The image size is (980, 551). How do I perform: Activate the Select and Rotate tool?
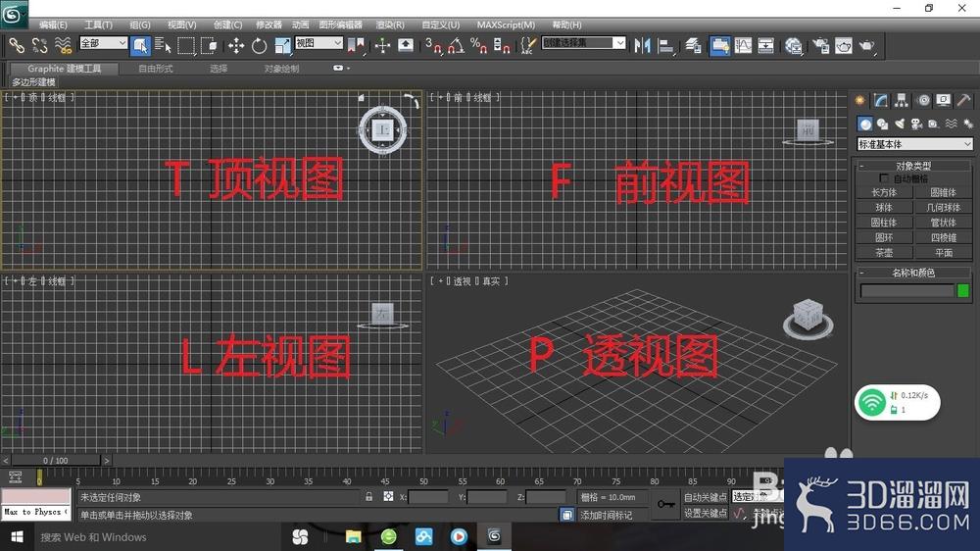(259, 45)
